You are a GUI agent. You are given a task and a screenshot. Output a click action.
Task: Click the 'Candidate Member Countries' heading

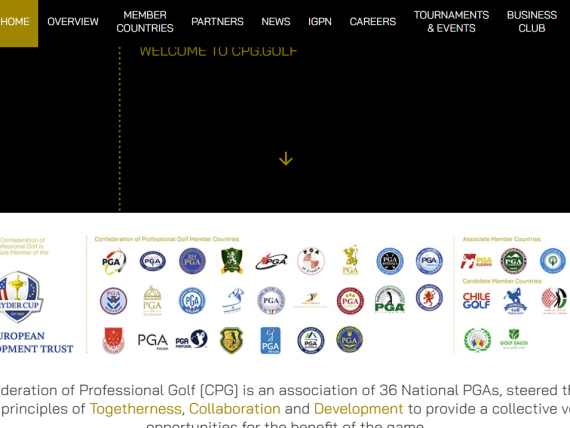(502, 281)
